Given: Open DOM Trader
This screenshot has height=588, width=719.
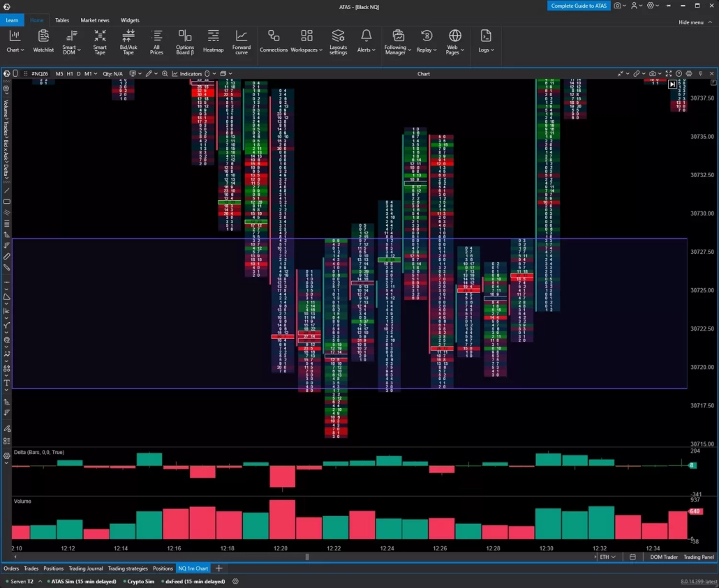Looking at the screenshot, I should (x=664, y=557).
